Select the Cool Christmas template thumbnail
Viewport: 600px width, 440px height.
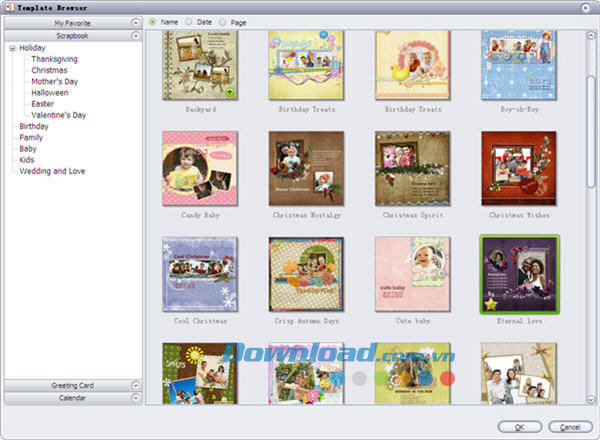[x=199, y=274]
